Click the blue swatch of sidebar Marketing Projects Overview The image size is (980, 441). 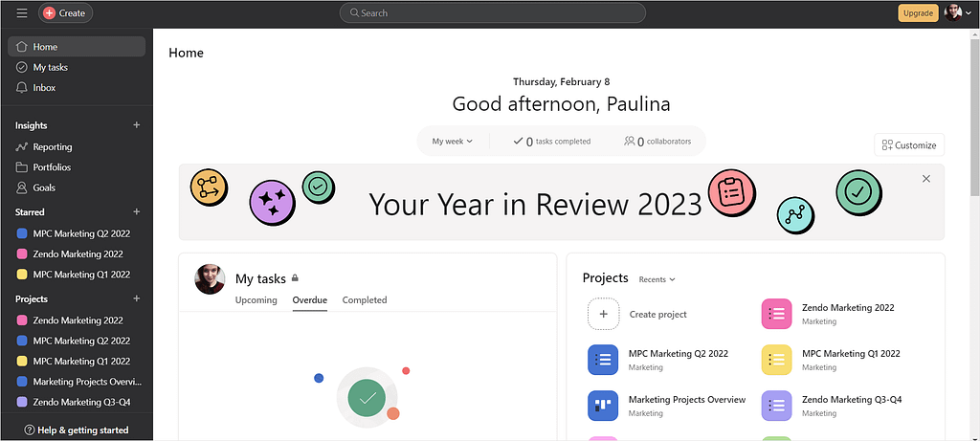point(22,382)
